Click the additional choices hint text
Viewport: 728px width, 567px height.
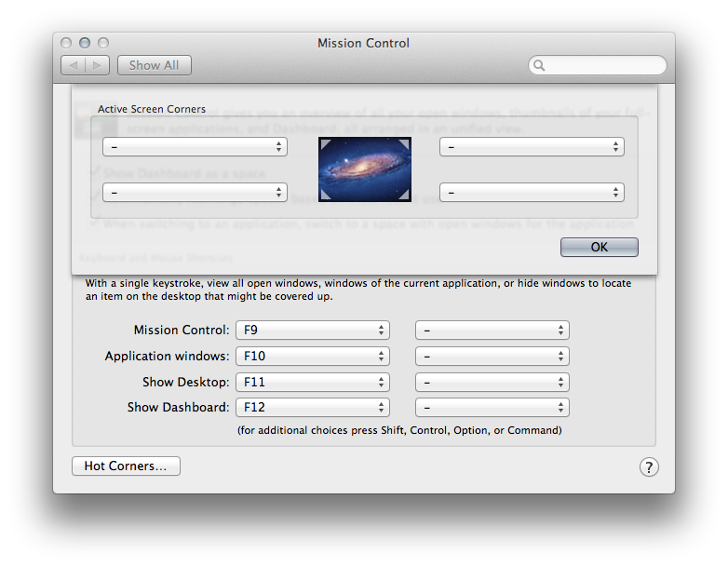tap(399, 430)
